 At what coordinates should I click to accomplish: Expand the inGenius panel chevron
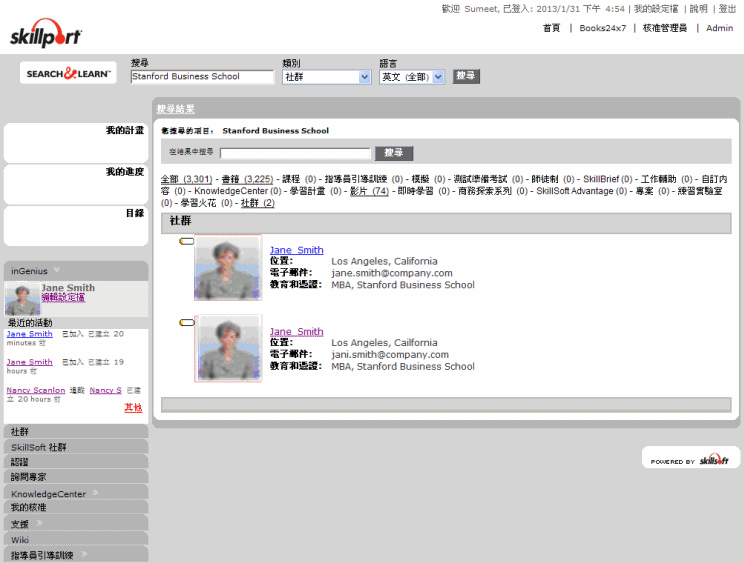coord(57,270)
